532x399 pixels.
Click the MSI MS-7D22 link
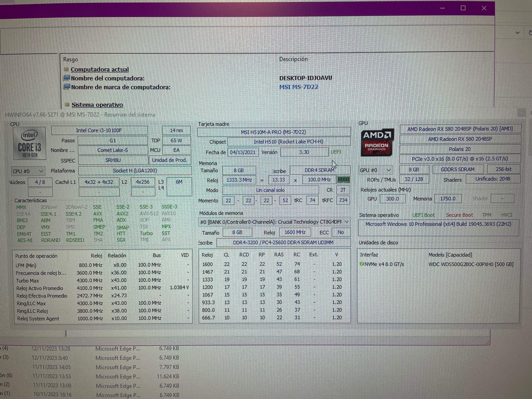point(298,87)
